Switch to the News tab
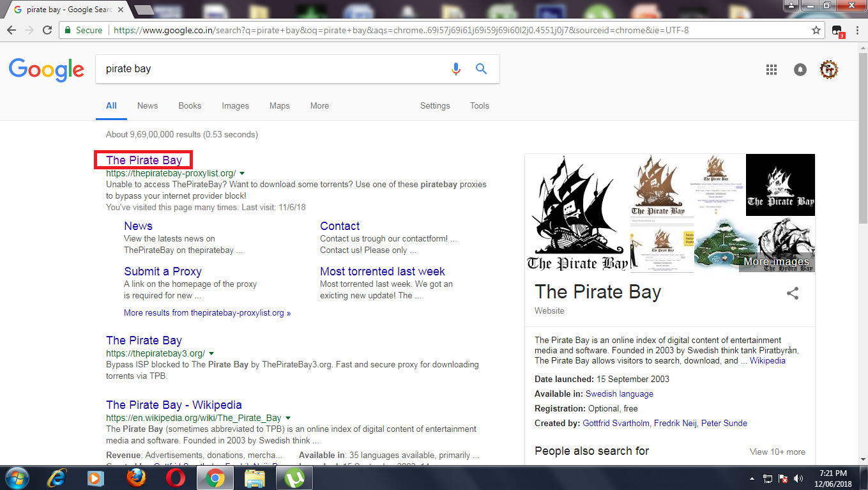868x490 pixels. [148, 106]
